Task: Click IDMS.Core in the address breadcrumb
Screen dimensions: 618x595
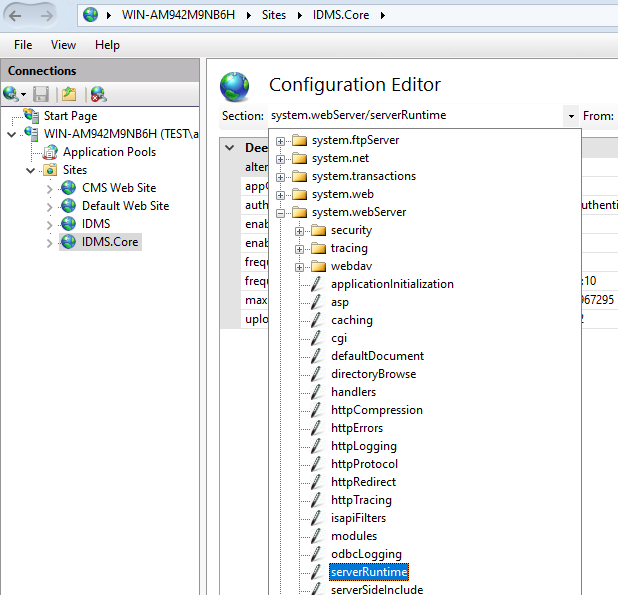Action: [x=341, y=15]
